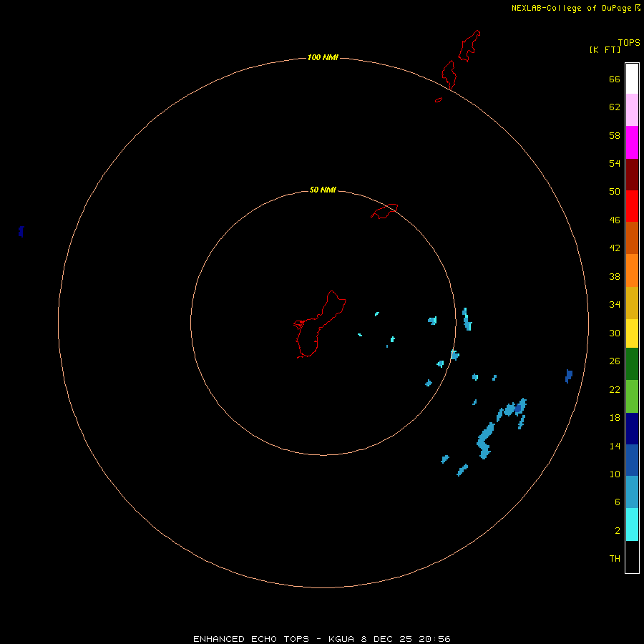
Task: Click the TOPS legend title
Action: pos(629,42)
